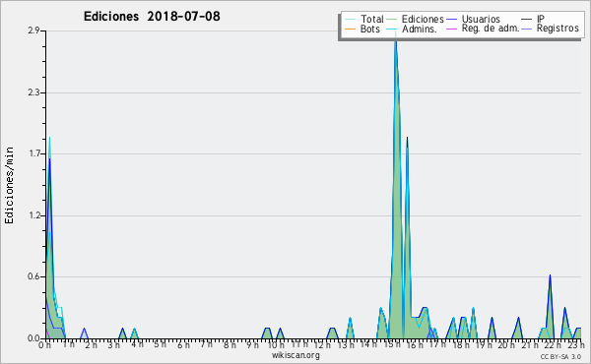The height and width of the screenshot is (364, 591).
Task: Click the Usuarios blue legend line
Action: 451,20
